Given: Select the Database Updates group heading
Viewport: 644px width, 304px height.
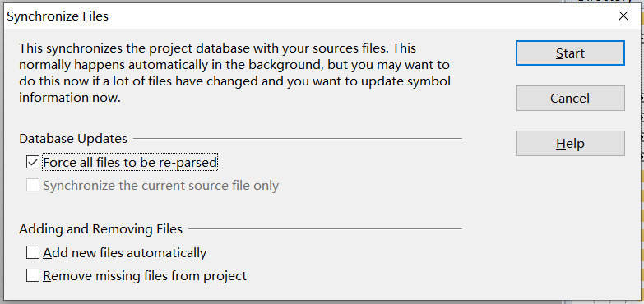Looking at the screenshot, I should click(x=73, y=139).
